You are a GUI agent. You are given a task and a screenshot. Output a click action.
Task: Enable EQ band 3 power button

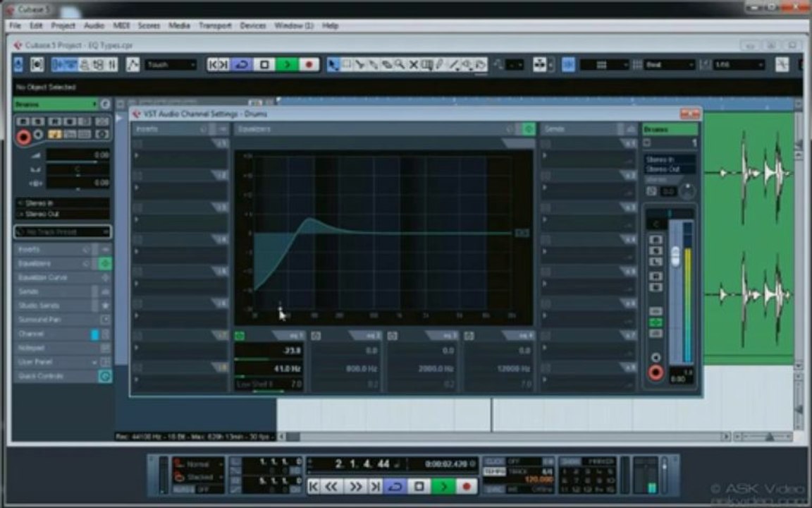(393, 336)
